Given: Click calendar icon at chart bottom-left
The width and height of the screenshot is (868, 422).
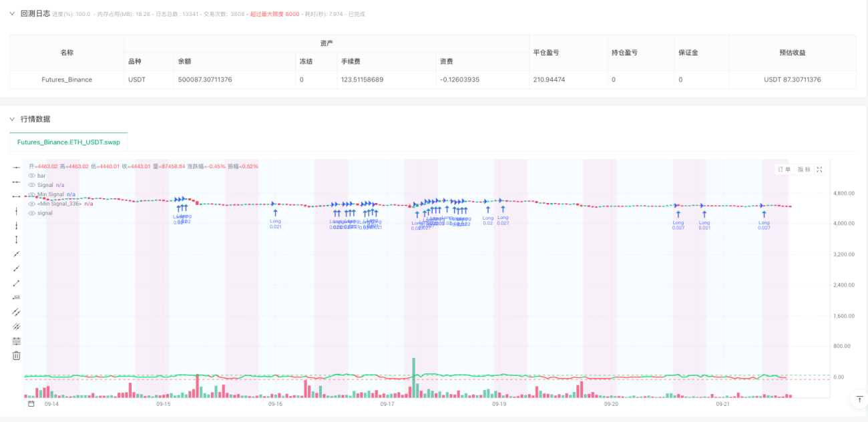Looking at the screenshot, I should point(31,403).
